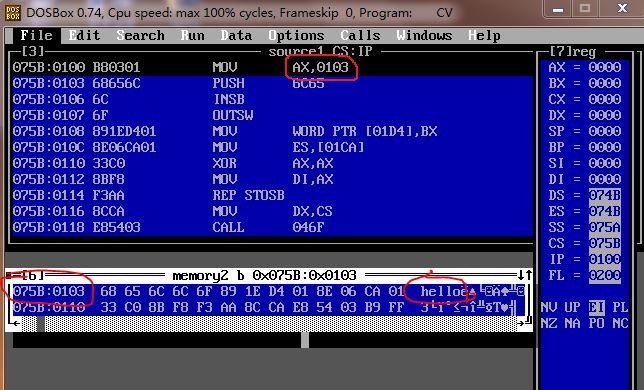Open the Data menu
Screen dimensions: 644x390
[x=237, y=35]
